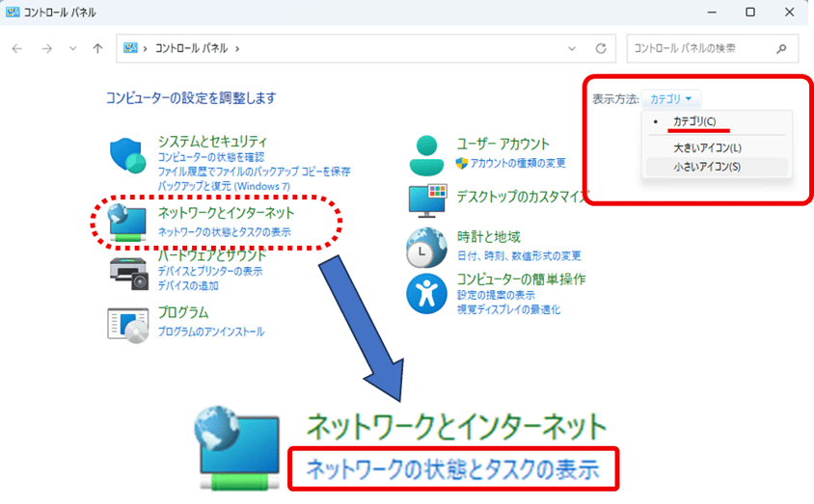Click the refresh button in address bar
This screenshot has height=504, width=814.
[x=601, y=48]
